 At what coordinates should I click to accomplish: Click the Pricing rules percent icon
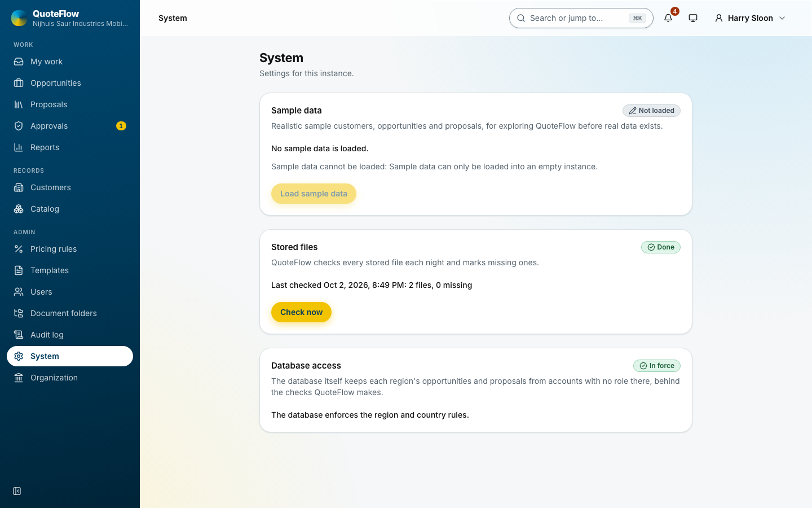(19, 249)
